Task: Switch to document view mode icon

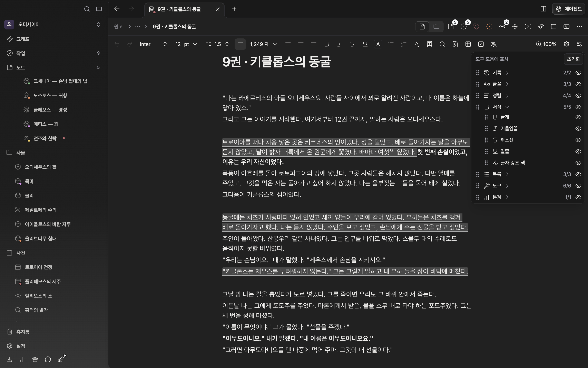Action: 422,27
